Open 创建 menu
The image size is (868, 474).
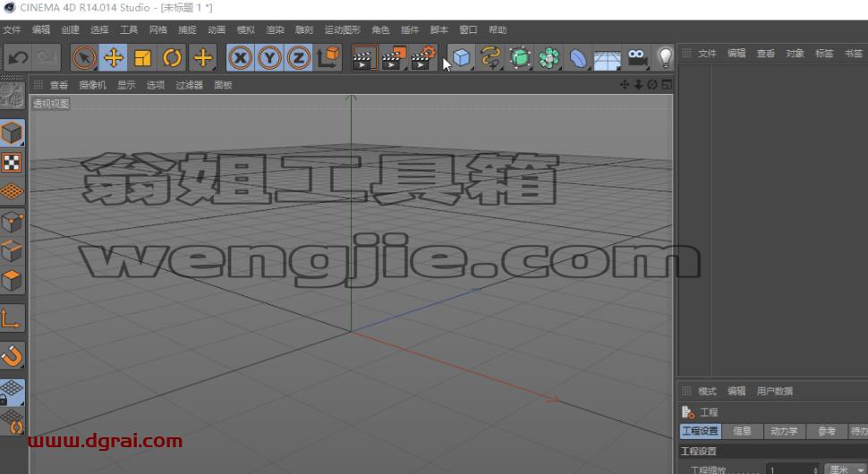pyautogui.click(x=71, y=30)
